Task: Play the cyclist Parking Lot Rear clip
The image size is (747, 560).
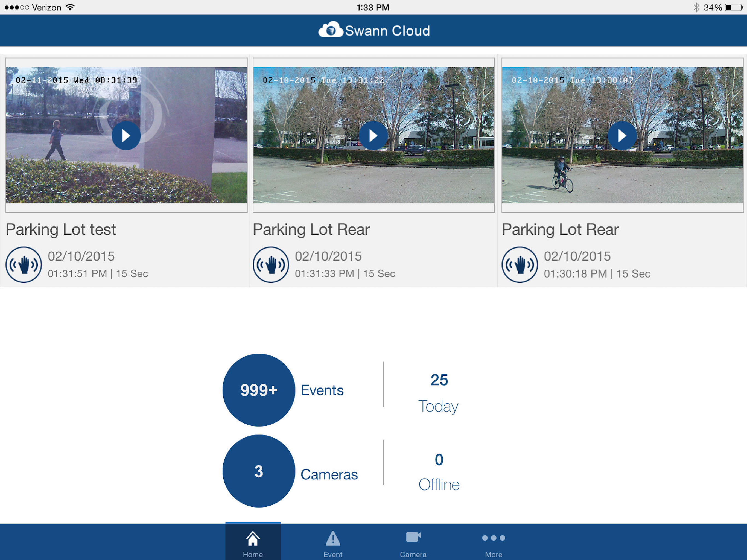Action: coord(622,135)
